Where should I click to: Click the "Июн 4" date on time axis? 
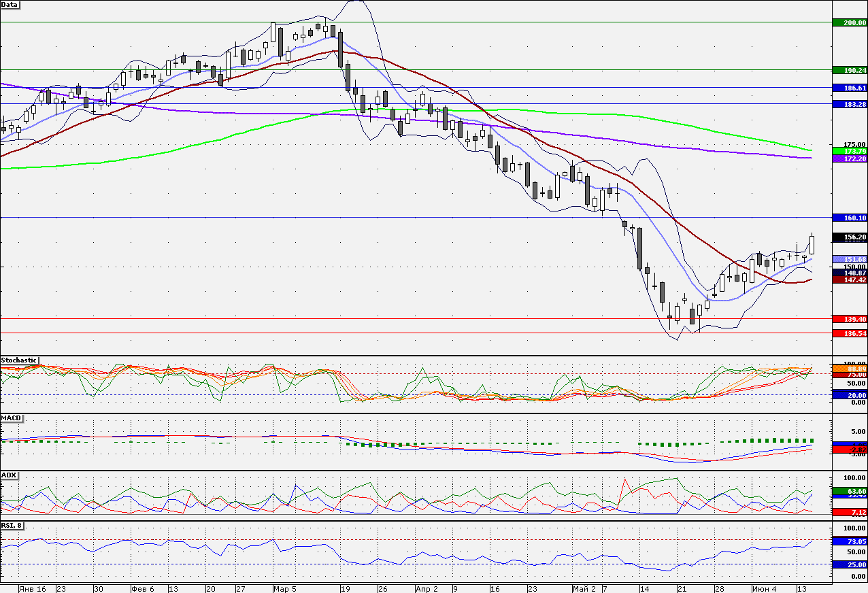pos(763,588)
